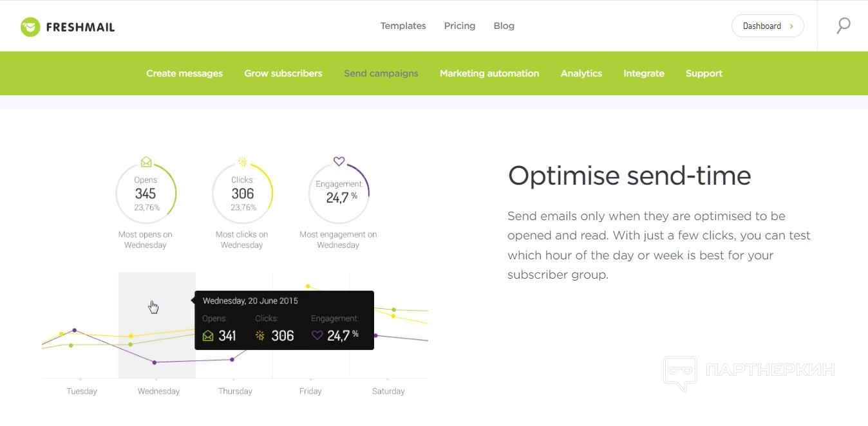Click the heart icon in the tooltip
Image resolution: width=868 pixels, height=426 pixels.
(x=317, y=335)
